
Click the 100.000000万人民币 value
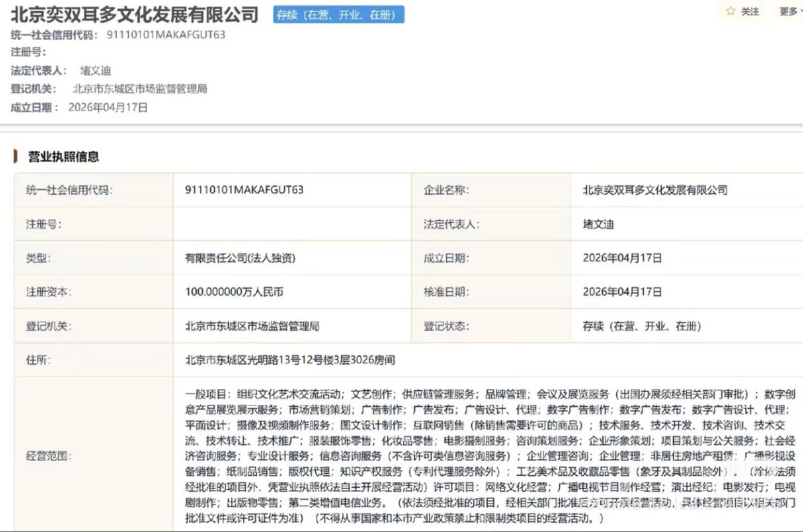point(234,292)
